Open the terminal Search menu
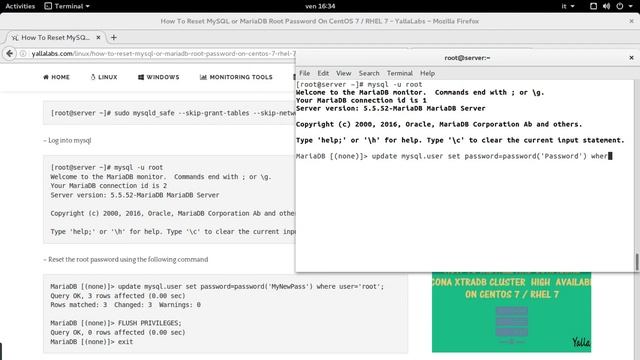The image size is (640, 360). (369, 73)
